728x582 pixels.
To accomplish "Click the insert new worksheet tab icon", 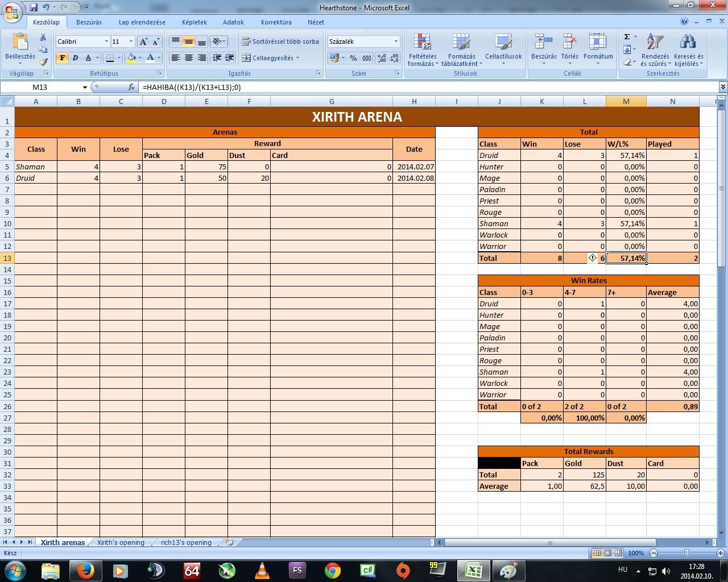I will pyautogui.click(x=229, y=542).
